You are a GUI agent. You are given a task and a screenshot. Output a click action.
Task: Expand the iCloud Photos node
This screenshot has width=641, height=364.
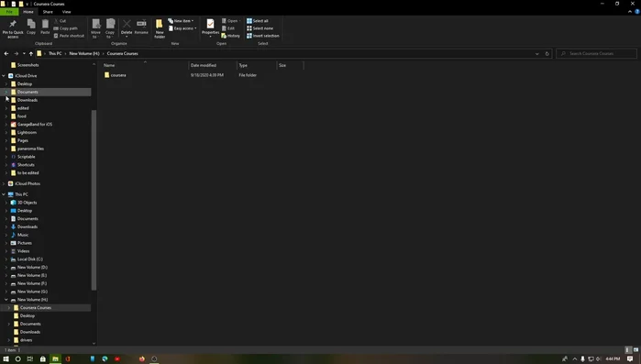[x=4, y=184]
